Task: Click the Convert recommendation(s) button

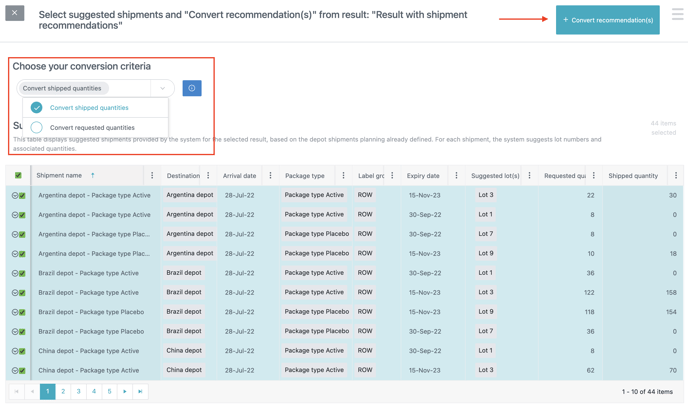Action: click(607, 20)
